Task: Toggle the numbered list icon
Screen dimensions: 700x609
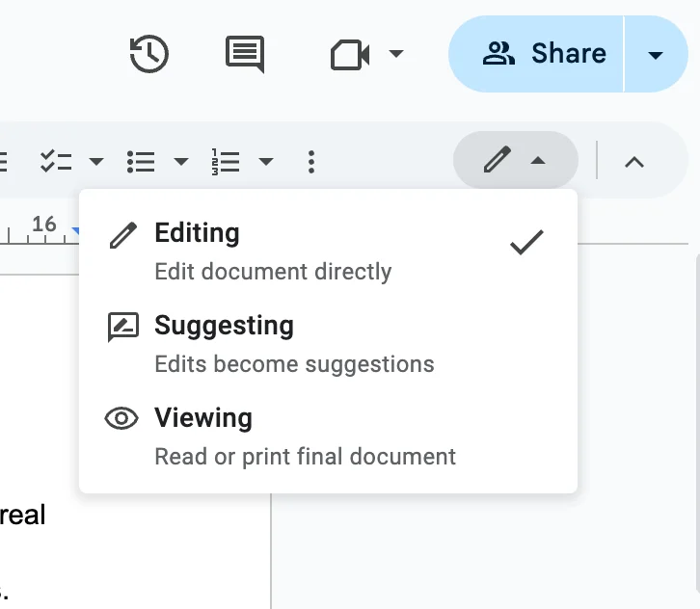Action: point(225,162)
